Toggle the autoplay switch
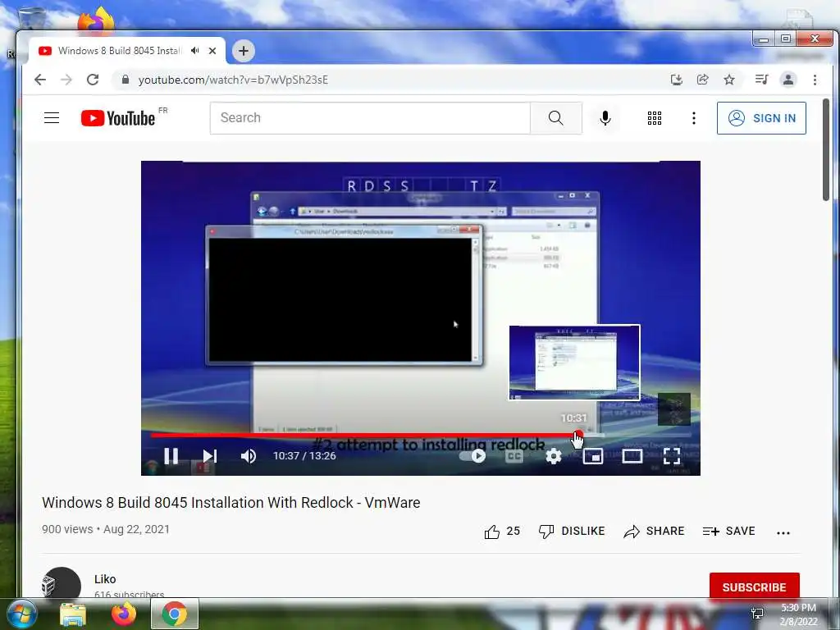The image size is (840, 630). 472,456
